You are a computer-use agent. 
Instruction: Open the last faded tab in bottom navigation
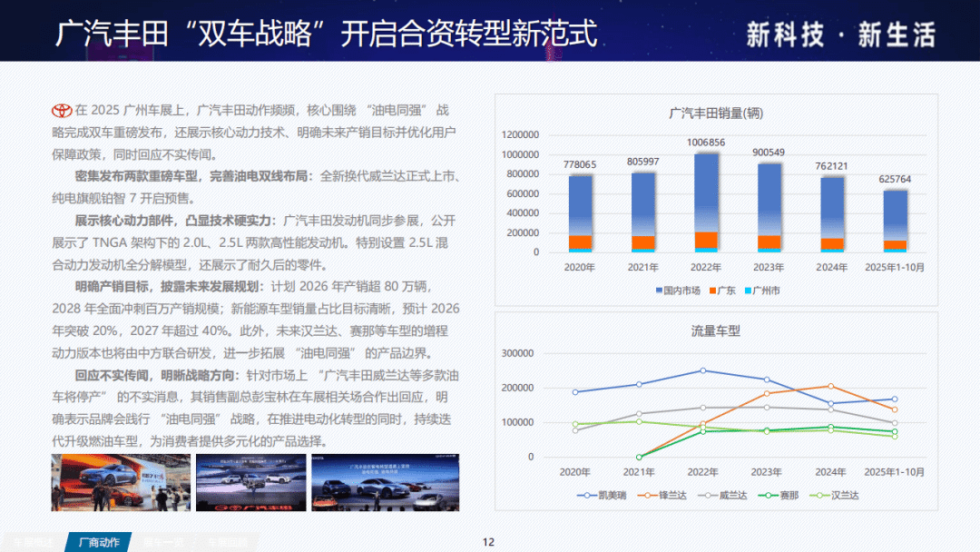tap(228, 542)
